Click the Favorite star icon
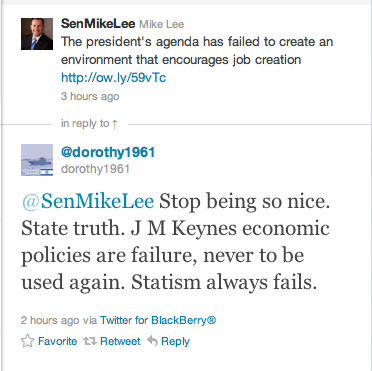Viewport: 372px width, 371px height. (27, 341)
